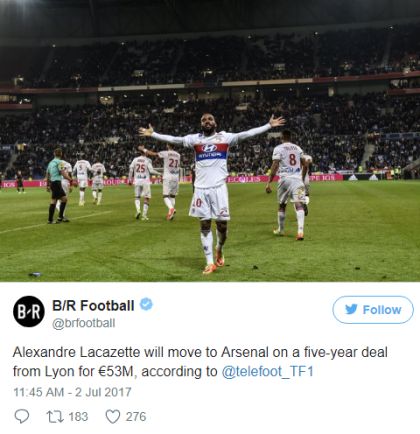
Task: Click the player wearing number 25
Action: click(x=142, y=187)
